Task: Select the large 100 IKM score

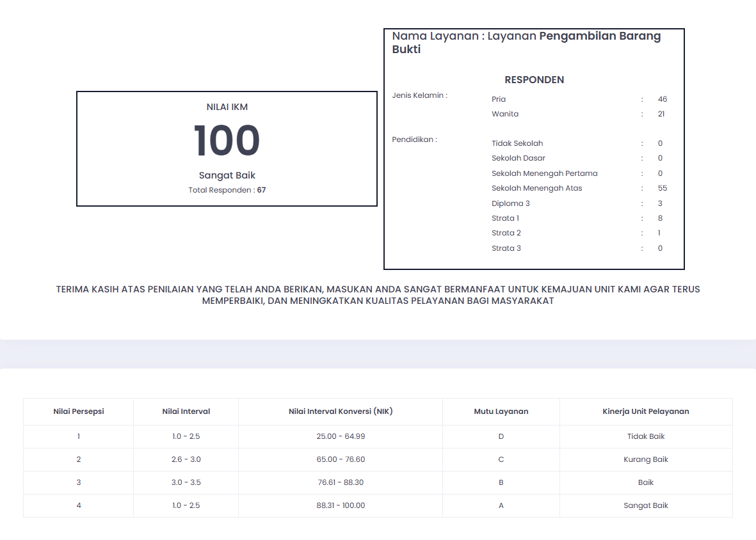Action: 227,141
